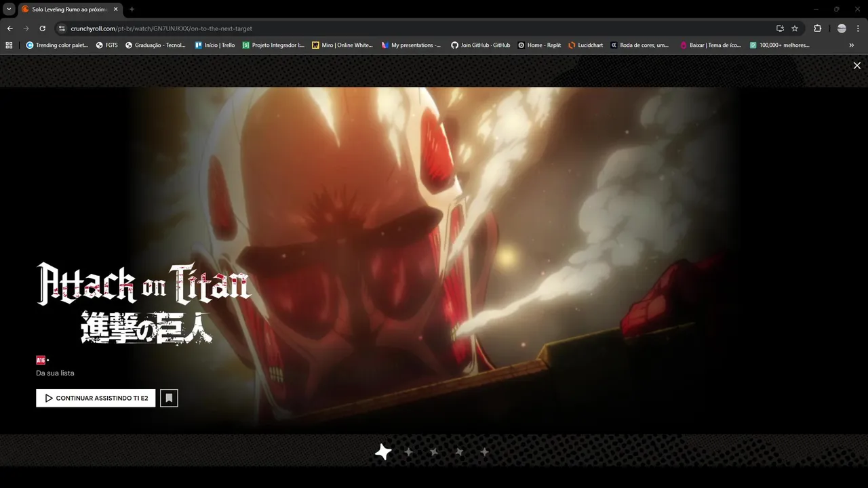Viewport: 868px width, 488px height.
Task: Expand the hidden bookmarks chevron
Action: 852,45
